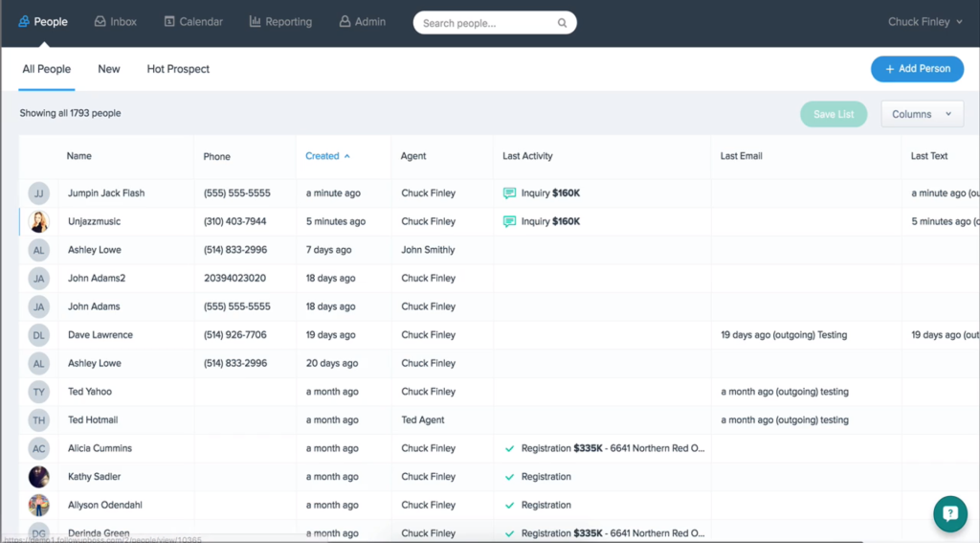Screen dimensions: 980x543
Task: Open Dave Lawrence contact
Action: [100, 335]
